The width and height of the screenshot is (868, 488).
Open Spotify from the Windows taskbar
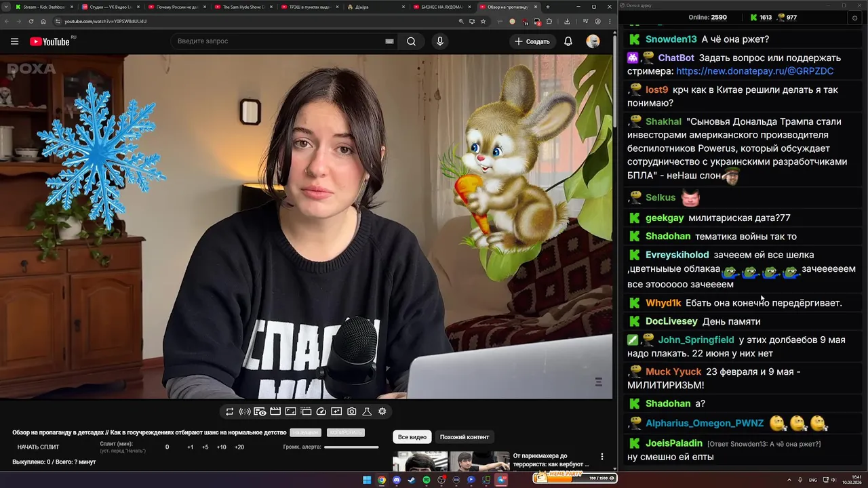pos(427,480)
